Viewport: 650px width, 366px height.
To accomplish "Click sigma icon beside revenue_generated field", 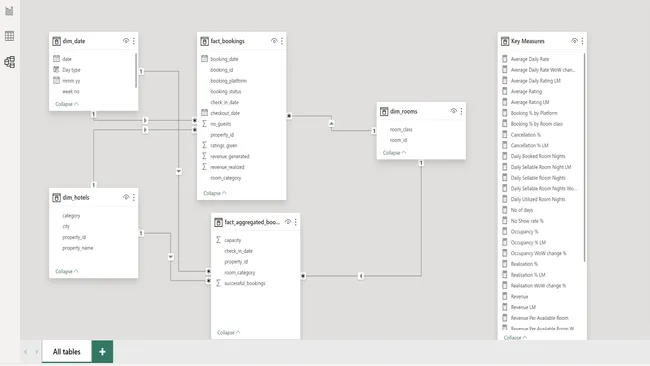I will pos(204,156).
